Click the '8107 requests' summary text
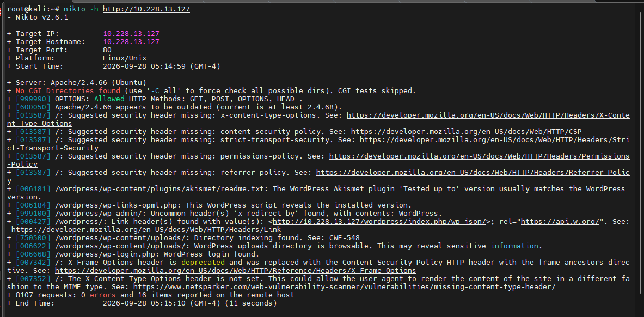This screenshot has width=644, height=317. tap(46, 295)
